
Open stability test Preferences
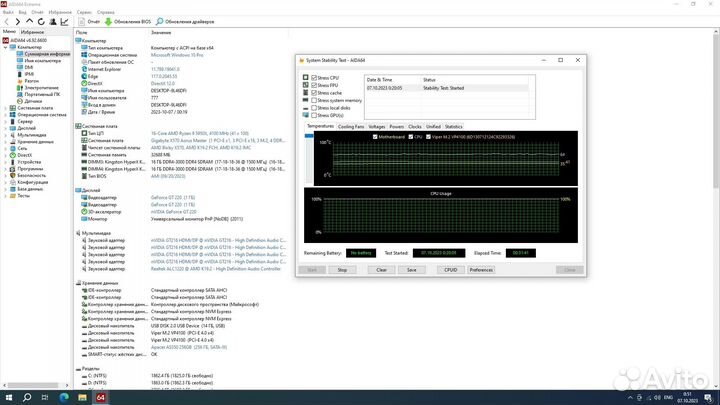pos(481,270)
